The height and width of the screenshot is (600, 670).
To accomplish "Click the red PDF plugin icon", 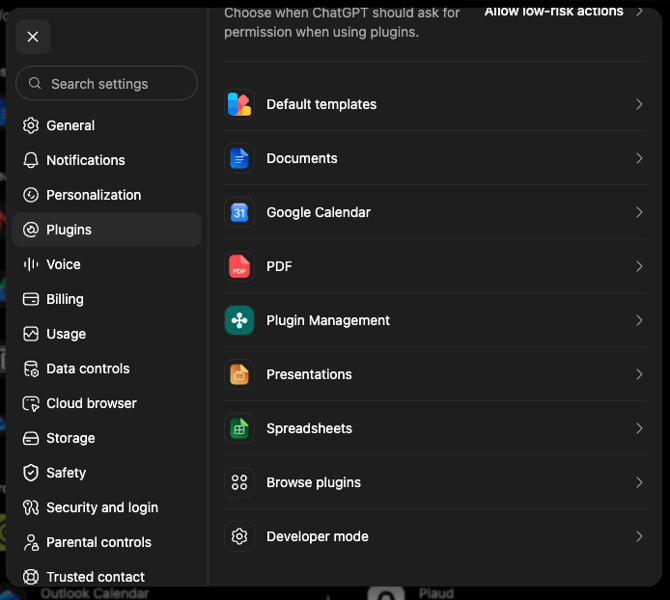I will pos(239,266).
